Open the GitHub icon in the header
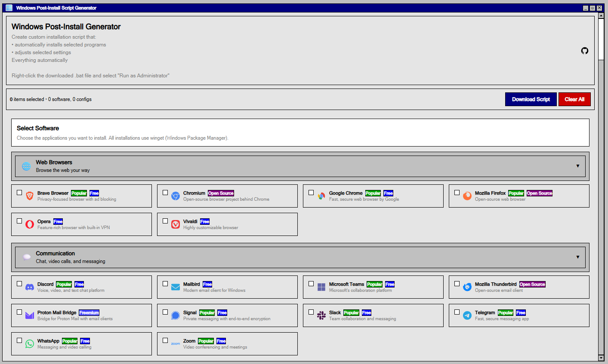608x364 pixels. click(x=584, y=51)
